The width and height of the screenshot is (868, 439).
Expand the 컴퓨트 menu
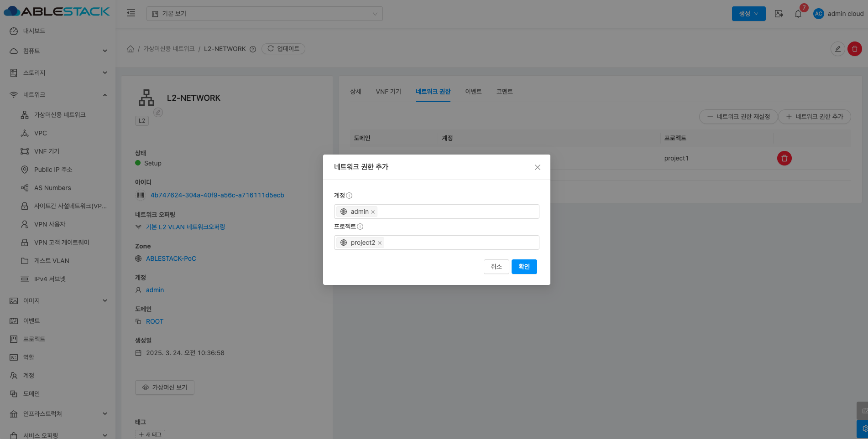[x=58, y=51]
